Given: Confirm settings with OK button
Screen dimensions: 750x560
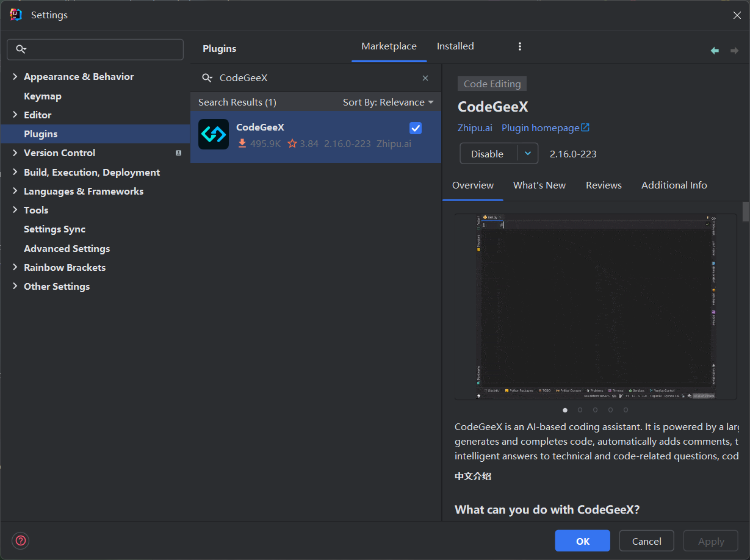Looking at the screenshot, I should pos(582,541).
